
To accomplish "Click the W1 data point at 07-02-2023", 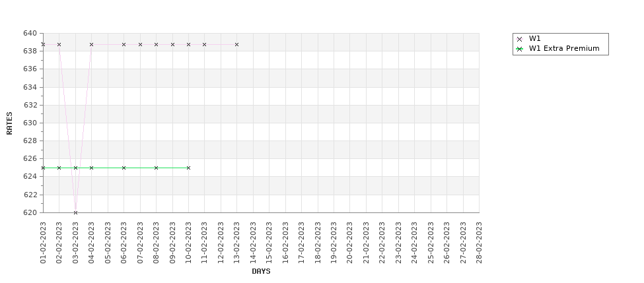I will 140,44.
